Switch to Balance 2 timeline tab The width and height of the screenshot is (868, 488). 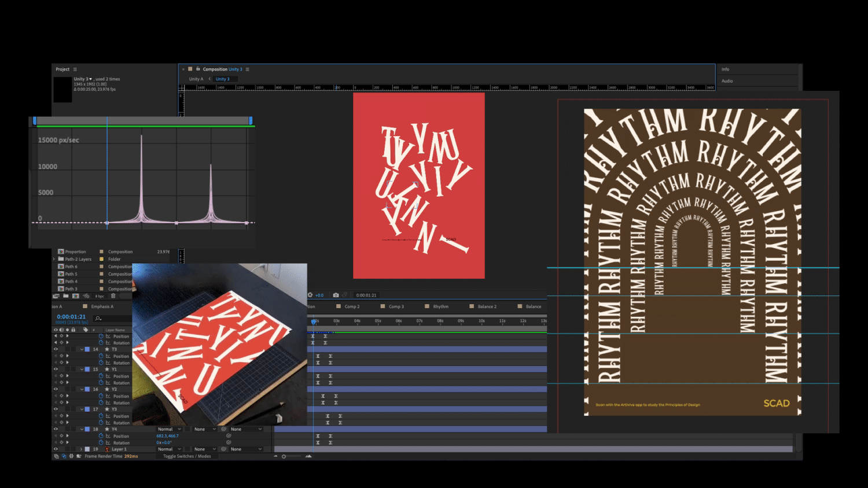click(x=487, y=306)
